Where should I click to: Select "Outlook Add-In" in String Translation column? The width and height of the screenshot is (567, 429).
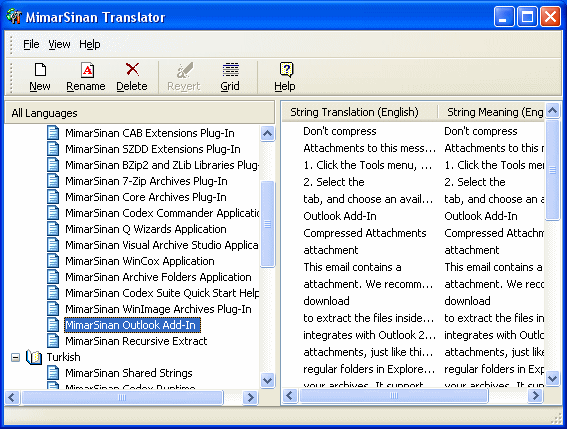tap(340, 216)
